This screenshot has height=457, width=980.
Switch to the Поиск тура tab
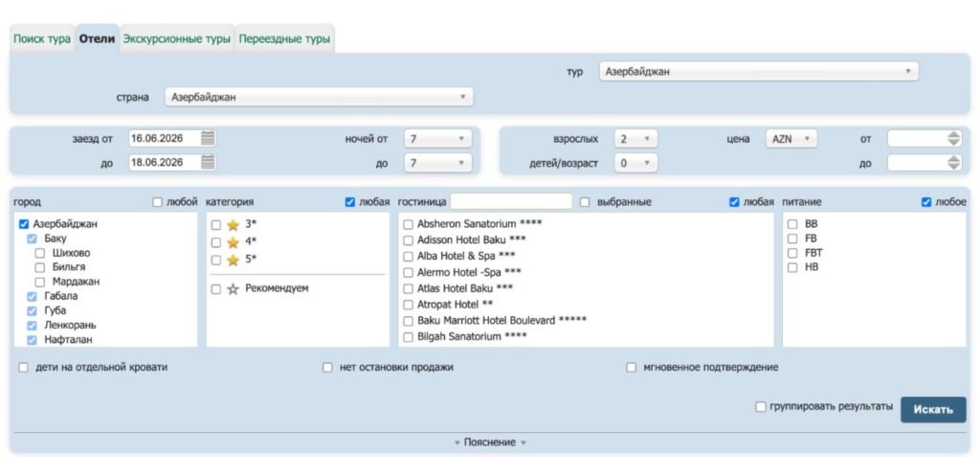42,39
